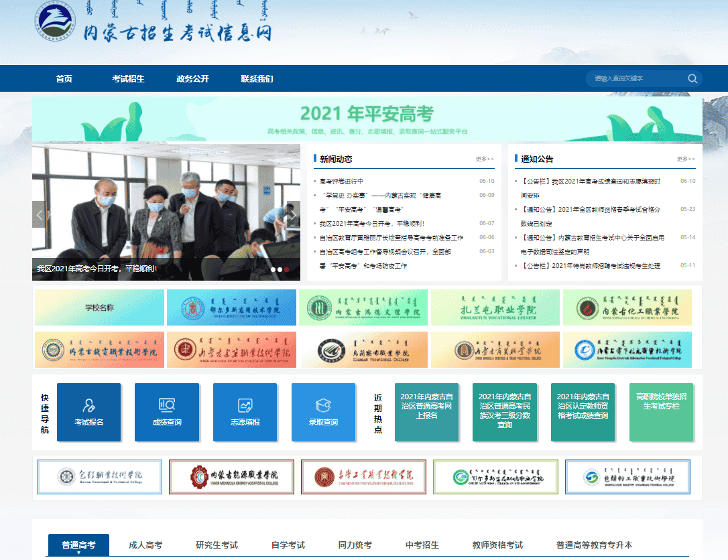Click the search magnifier icon

[692, 79]
